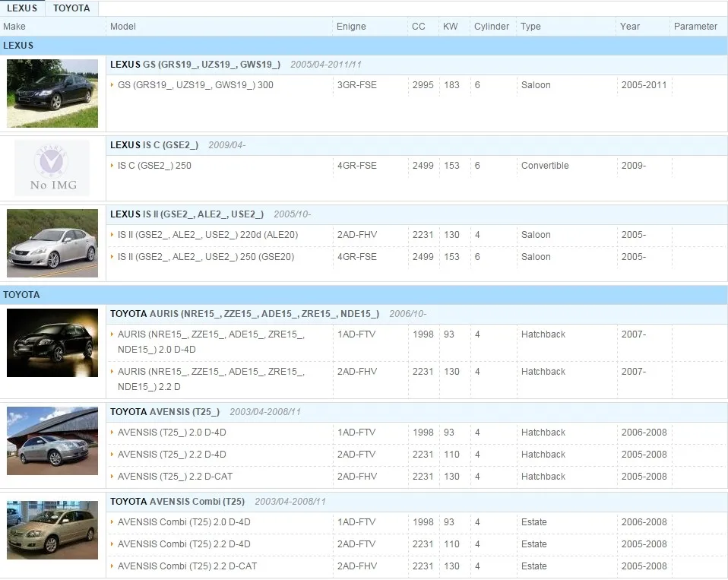Open the LEXUS IS II (GSE2_, ALE2_, USE2_) heading

point(187,214)
